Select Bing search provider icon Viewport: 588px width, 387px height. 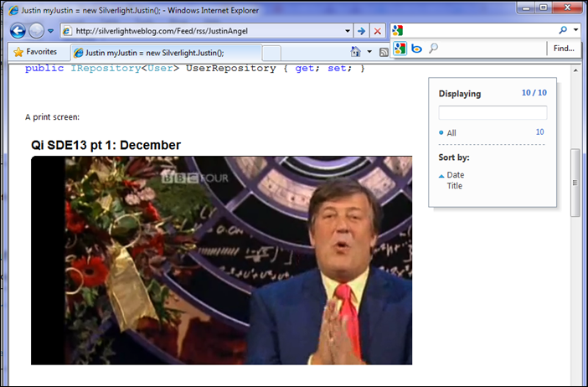point(416,49)
